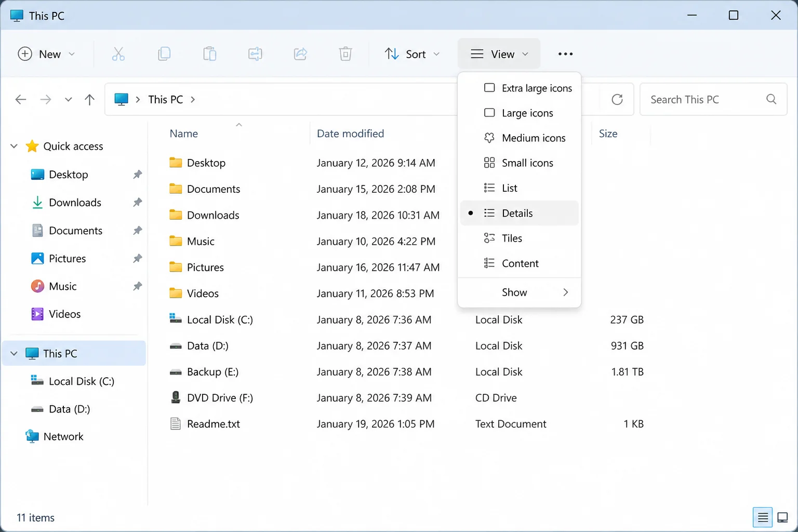Viewport: 798px width, 532px height.
Task: Sort by Date modified column header
Action: [x=351, y=134]
